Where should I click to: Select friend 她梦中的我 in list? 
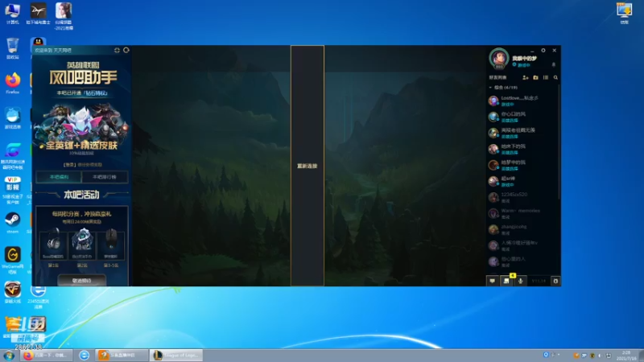(522, 165)
